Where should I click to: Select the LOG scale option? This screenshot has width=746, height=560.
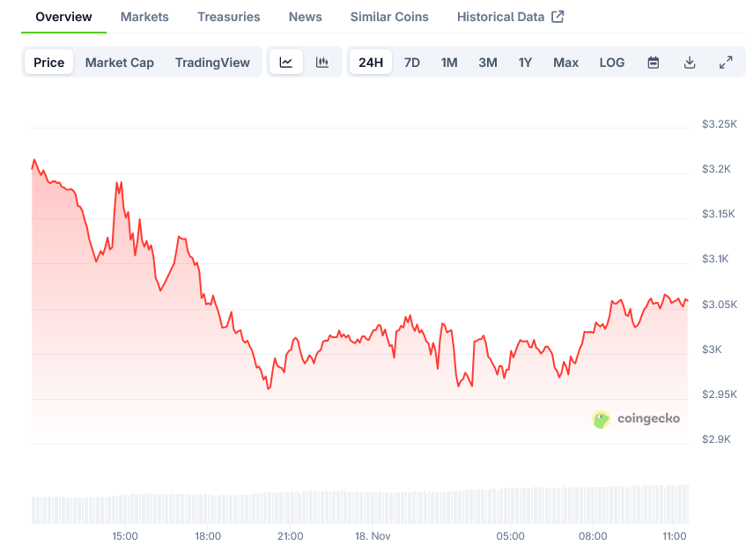pyautogui.click(x=611, y=62)
